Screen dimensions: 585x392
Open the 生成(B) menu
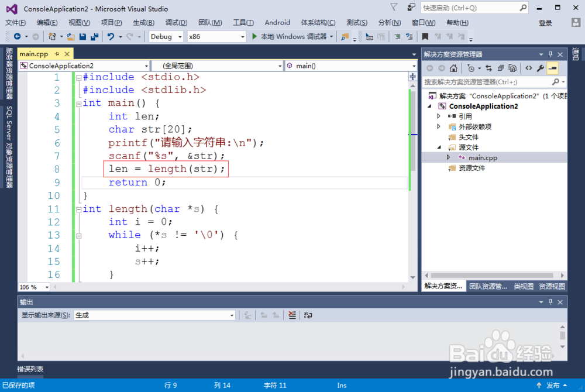coord(144,23)
